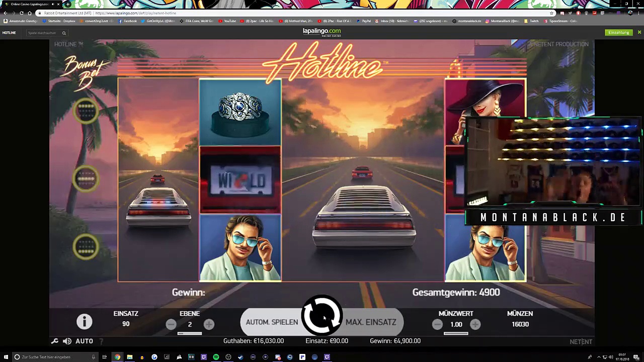644x362 pixels.
Task: Close the game with green X
Action: [x=639, y=33]
